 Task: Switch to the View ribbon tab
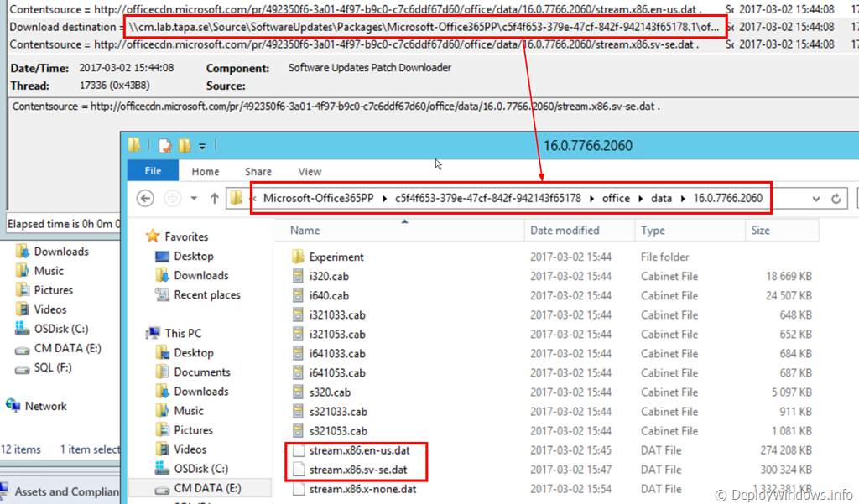click(310, 171)
